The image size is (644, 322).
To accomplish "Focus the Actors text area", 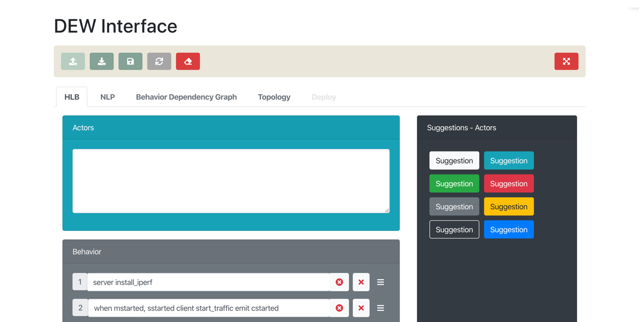I will [231, 181].
